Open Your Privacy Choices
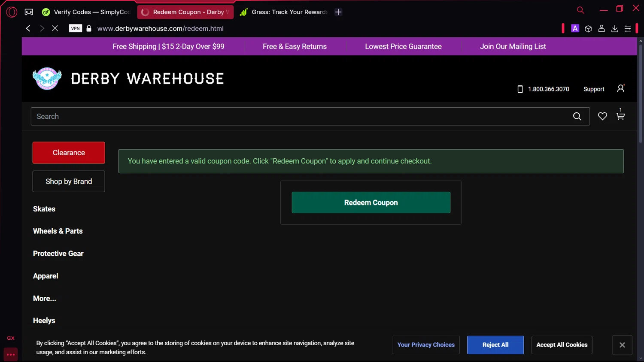Screen dimensions: 644x362 [x=426, y=345]
